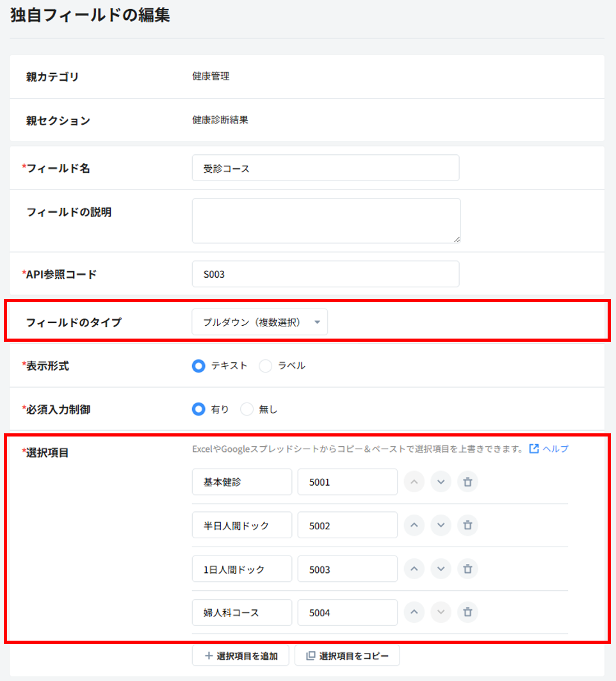Delete the 婦人科コース selection item

(467, 613)
